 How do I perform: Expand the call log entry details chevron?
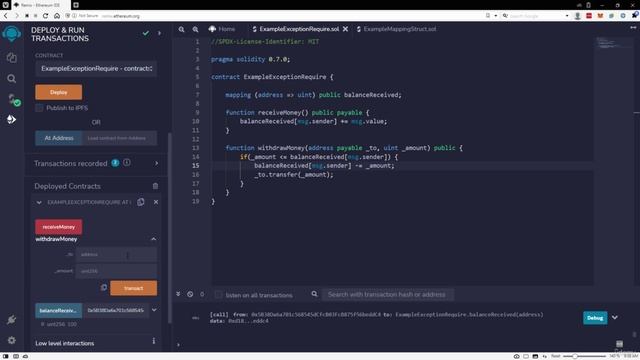615,318
